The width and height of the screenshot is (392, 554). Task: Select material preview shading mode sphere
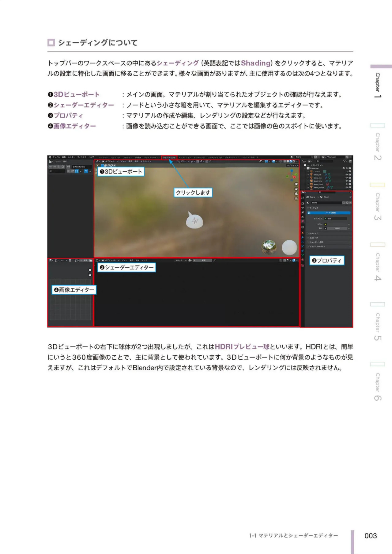tap(291, 161)
